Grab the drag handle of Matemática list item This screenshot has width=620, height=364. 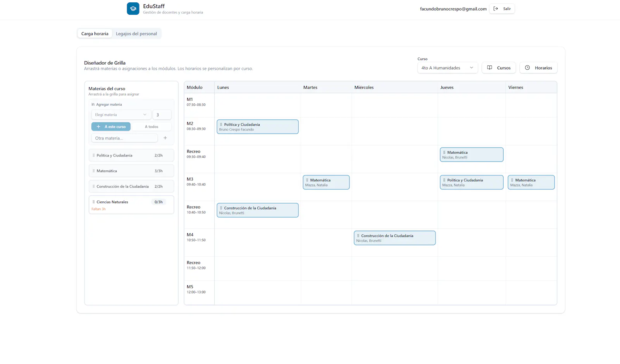(x=93, y=171)
